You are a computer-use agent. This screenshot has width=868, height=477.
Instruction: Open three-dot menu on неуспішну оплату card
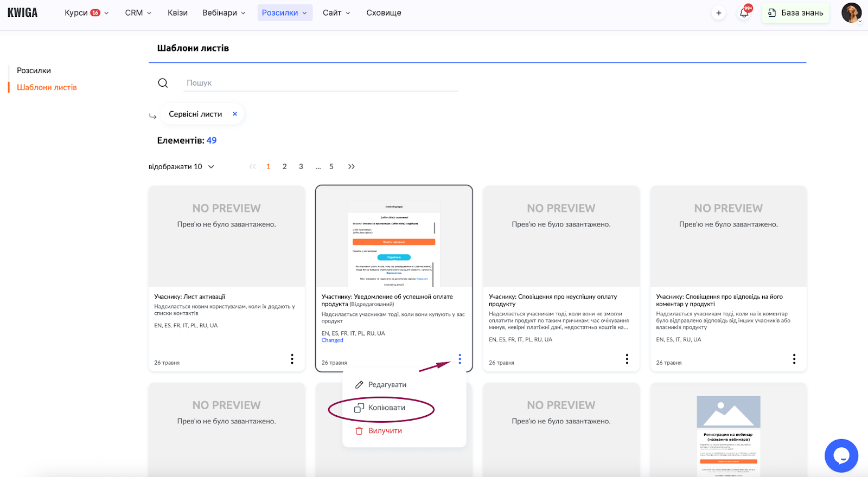click(627, 359)
